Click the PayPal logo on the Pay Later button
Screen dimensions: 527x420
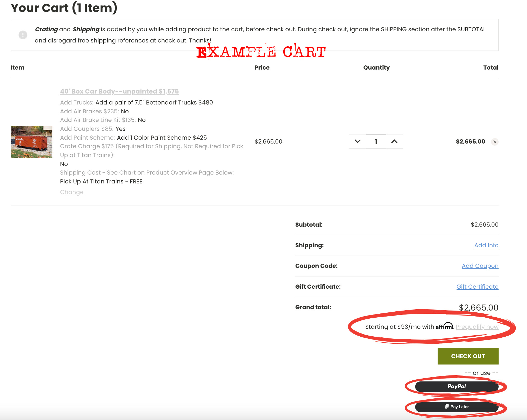pos(447,406)
